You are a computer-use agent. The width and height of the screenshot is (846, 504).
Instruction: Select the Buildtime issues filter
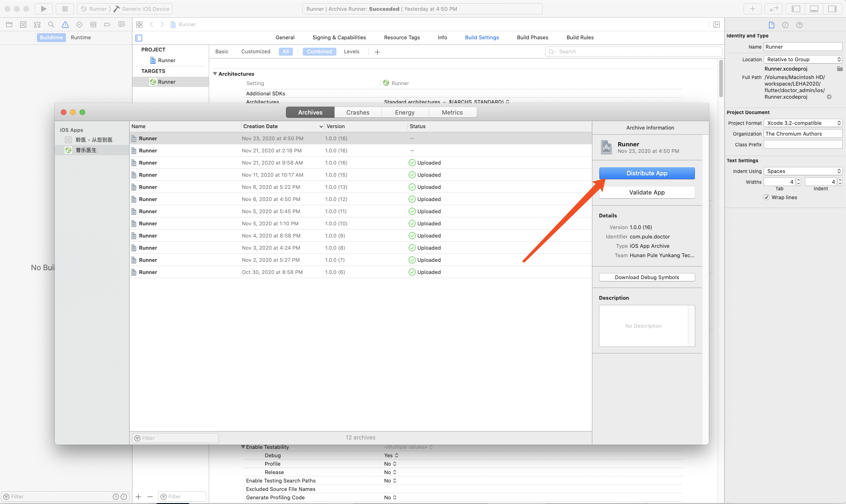(x=51, y=37)
